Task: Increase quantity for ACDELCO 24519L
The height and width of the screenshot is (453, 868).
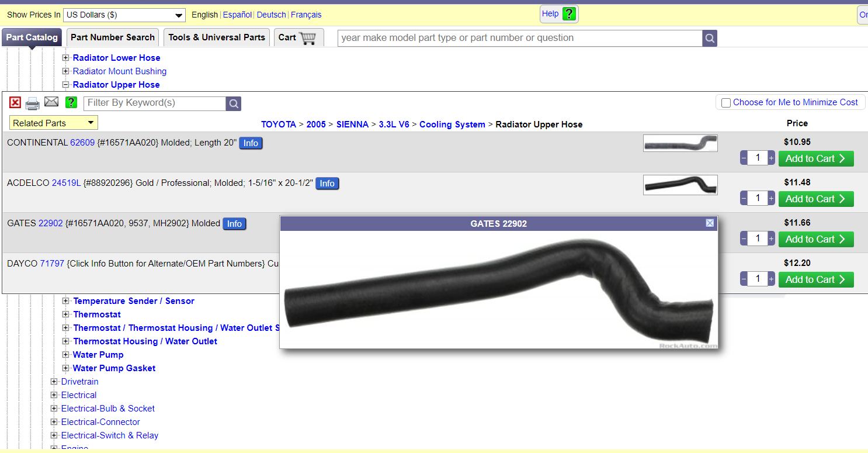Action: 772,199
